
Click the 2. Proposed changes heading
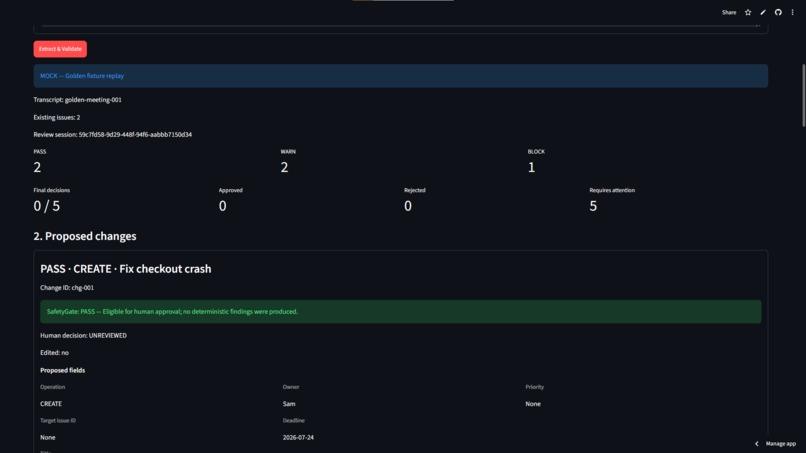point(85,236)
